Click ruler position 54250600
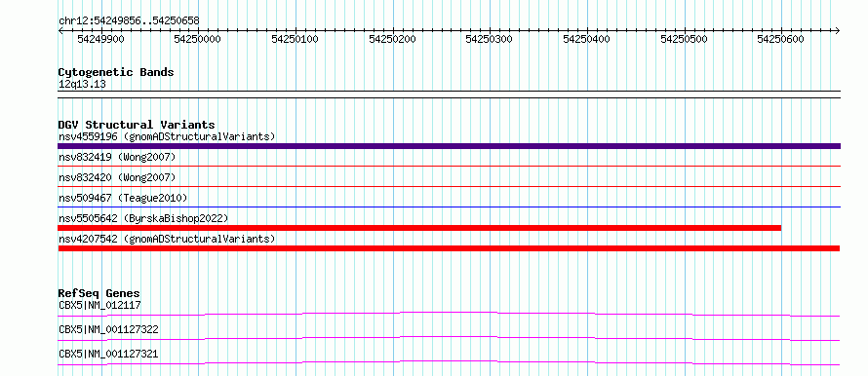Viewport: 868px width, 376px height. (781, 39)
